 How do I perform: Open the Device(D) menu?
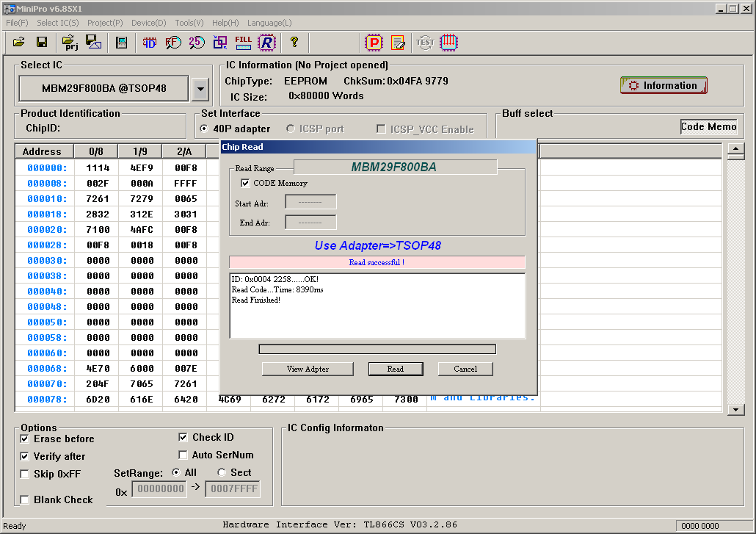tap(148, 23)
